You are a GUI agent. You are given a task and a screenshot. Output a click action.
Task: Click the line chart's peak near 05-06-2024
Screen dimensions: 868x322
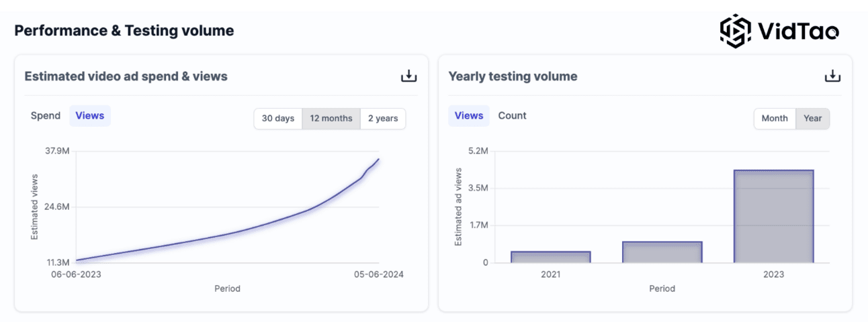coord(379,159)
